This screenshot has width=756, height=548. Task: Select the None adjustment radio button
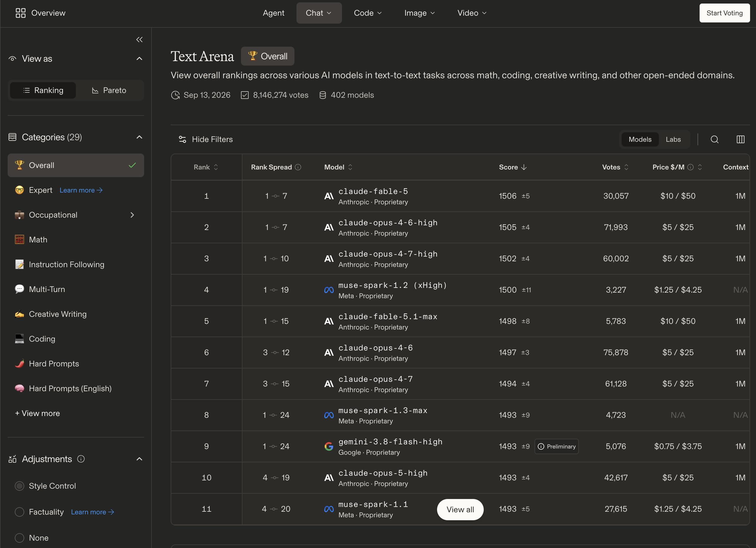(19, 538)
